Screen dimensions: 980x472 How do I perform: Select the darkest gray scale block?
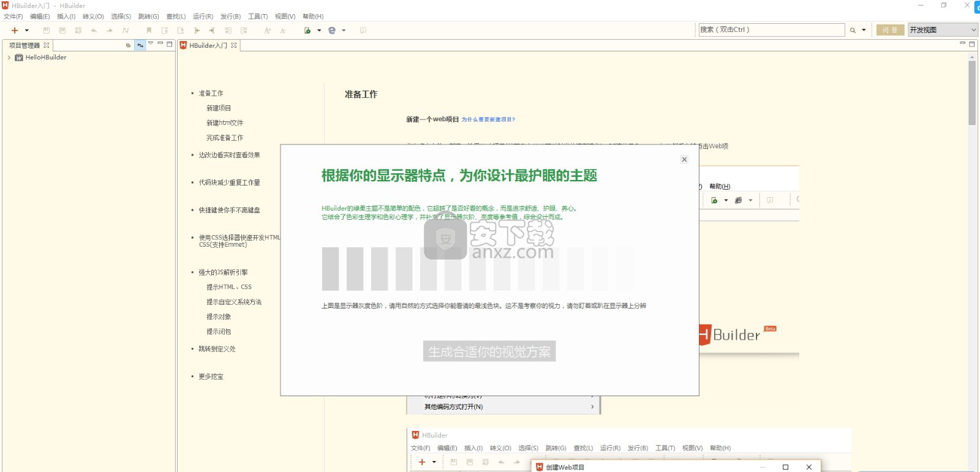[x=331, y=269]
